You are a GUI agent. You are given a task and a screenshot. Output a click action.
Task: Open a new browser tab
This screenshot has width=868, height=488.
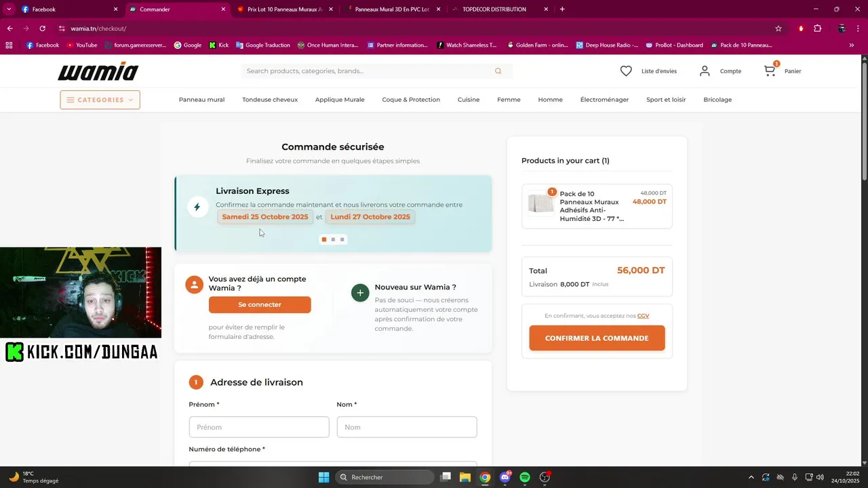click(562, 9)
